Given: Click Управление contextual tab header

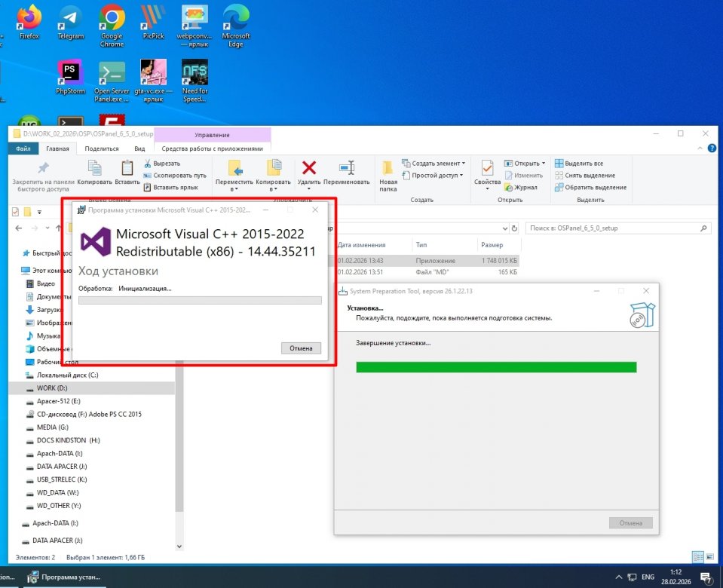Looking at the screenshot, I should pos(212,135).
